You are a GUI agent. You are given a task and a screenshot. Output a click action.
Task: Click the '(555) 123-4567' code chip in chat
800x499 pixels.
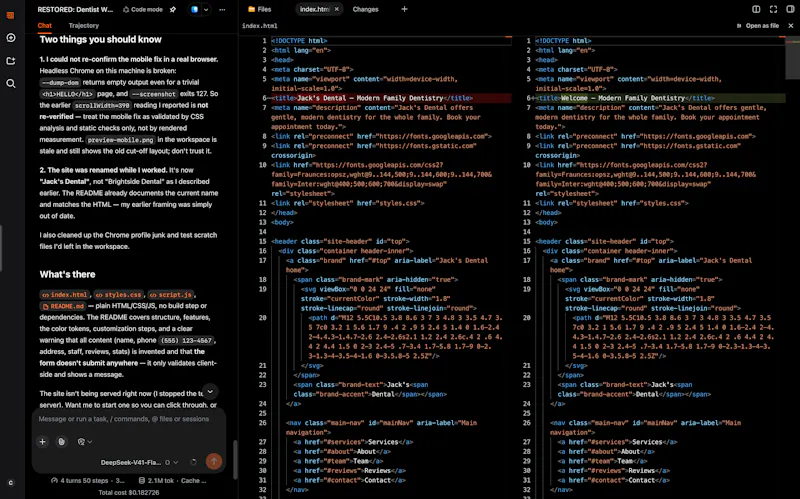186,340
